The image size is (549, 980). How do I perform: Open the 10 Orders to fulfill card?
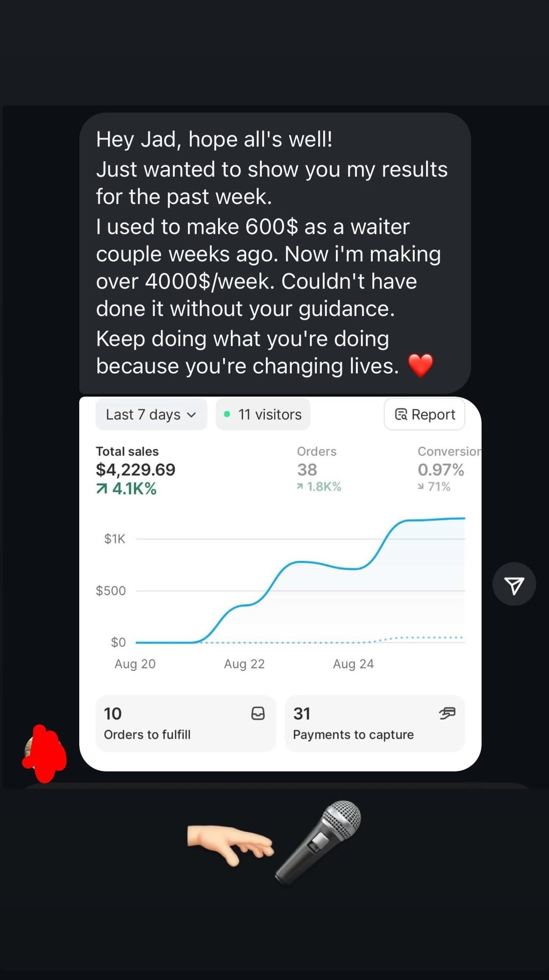[x=186, y=723]
